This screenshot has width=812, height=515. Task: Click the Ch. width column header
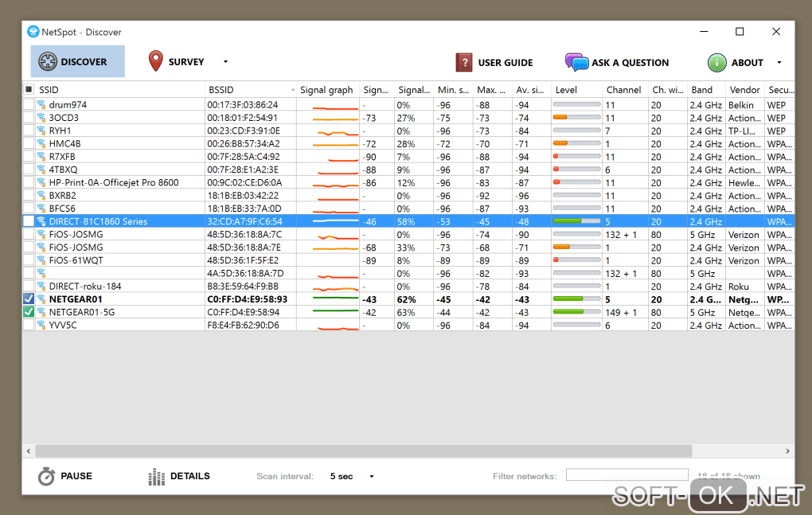(x=668, y=89)
